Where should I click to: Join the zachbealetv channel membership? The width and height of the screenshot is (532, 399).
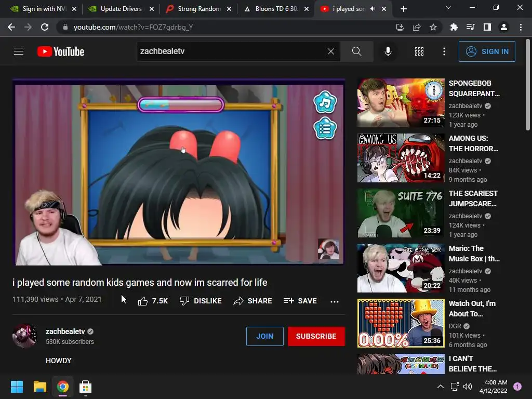click(264, 336)
